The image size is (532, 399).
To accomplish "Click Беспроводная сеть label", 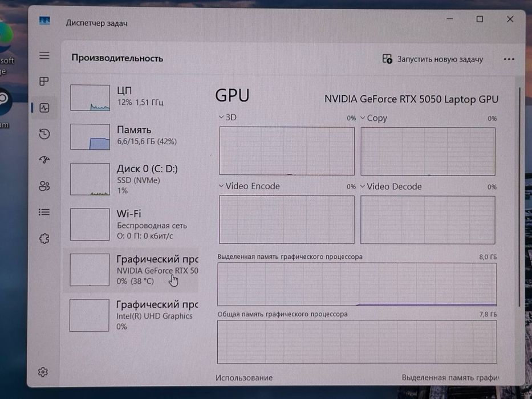I will click(x=152, y=226).
